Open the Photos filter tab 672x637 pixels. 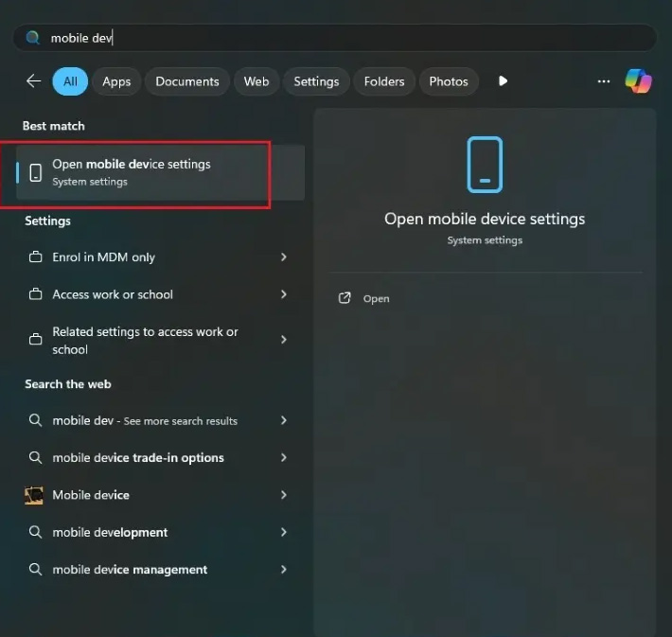tap(449, 81)
